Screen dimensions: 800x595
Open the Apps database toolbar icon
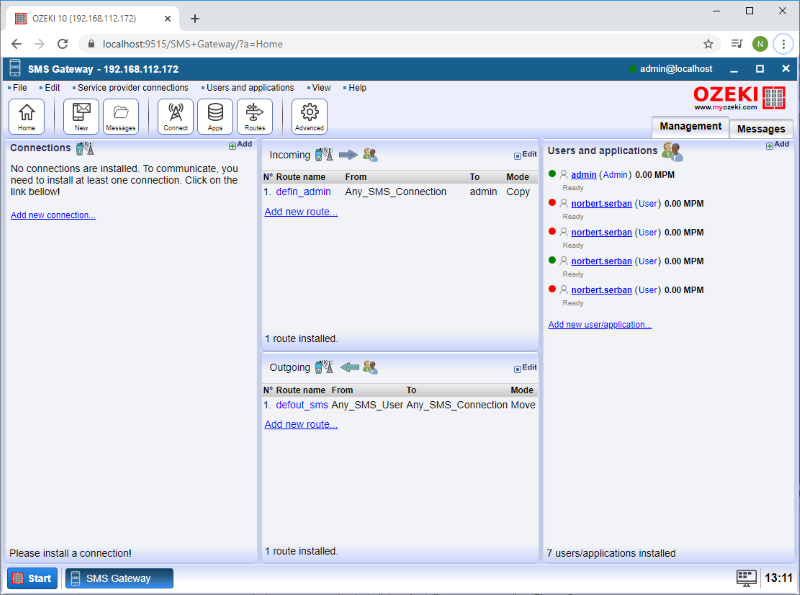pyautogui.click(x=215, y=116)
